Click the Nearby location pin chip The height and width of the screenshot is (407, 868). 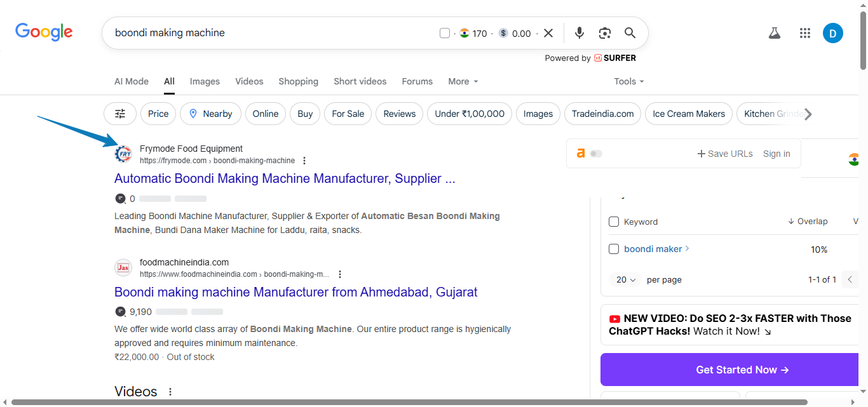[210, 114]
